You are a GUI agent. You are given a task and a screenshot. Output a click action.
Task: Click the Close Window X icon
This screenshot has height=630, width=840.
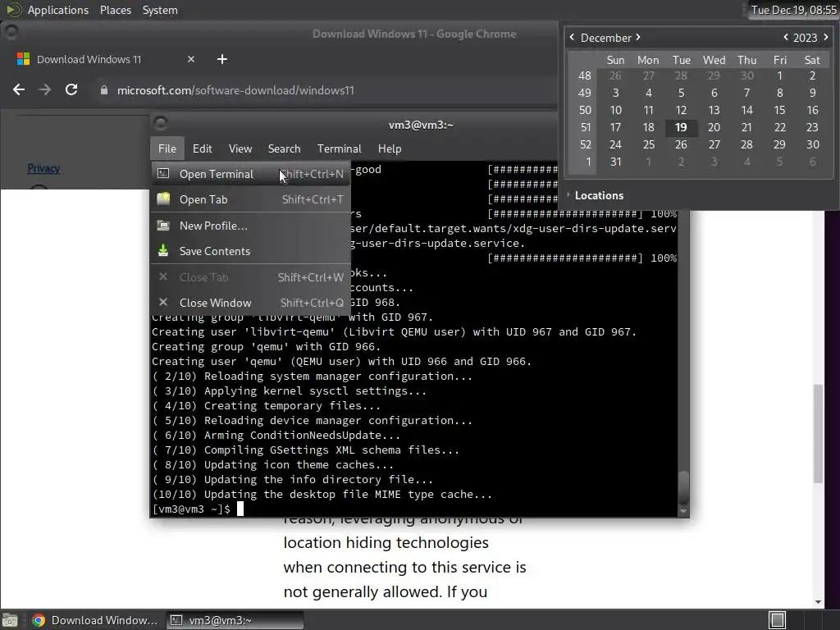point(163,302)
